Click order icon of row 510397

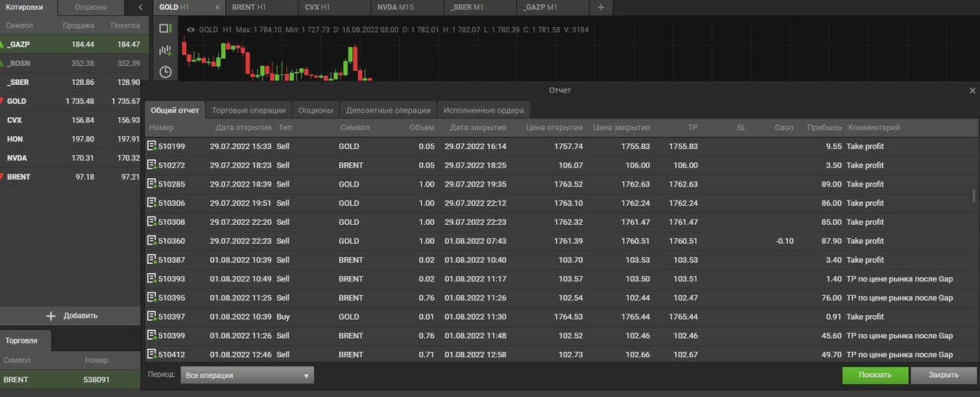pos(152,317)
